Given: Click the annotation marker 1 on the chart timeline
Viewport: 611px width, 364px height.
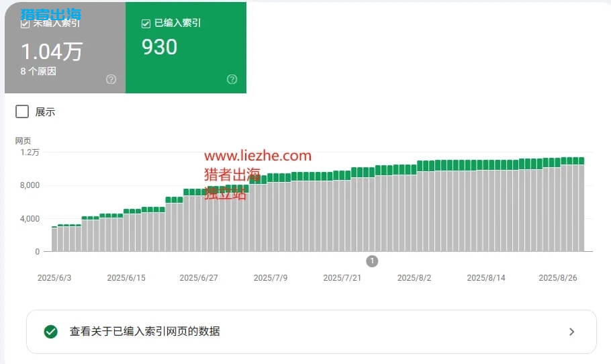Looking at the screenshot, I should pyautogui.click(x=372, y=261).
